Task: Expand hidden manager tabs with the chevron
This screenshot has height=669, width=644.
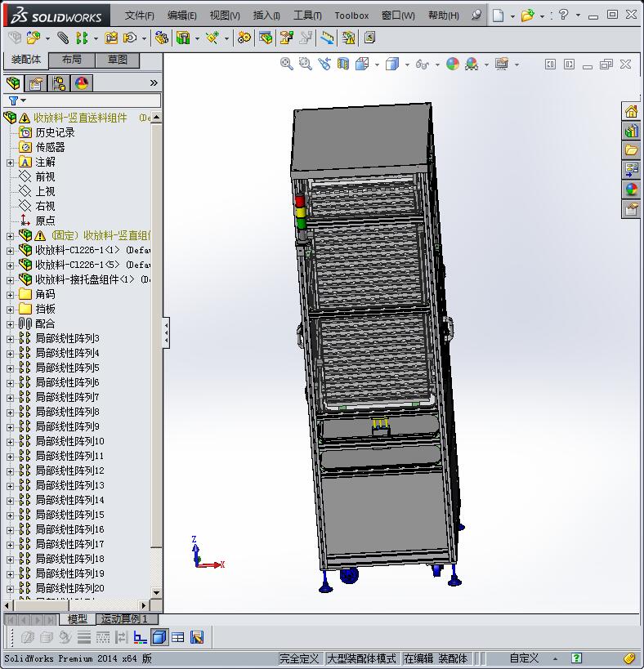Action: tap(154, 83)
